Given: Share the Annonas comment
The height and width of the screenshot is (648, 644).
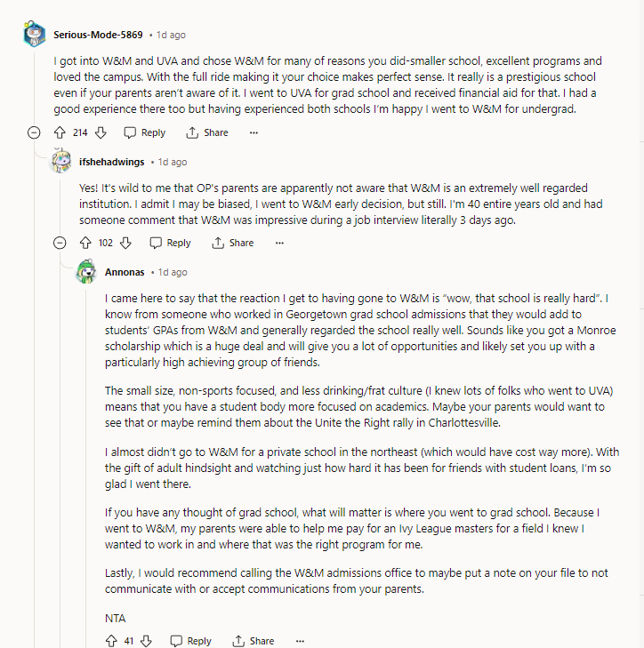Looking at the screenshot, I should pos(254,641).
